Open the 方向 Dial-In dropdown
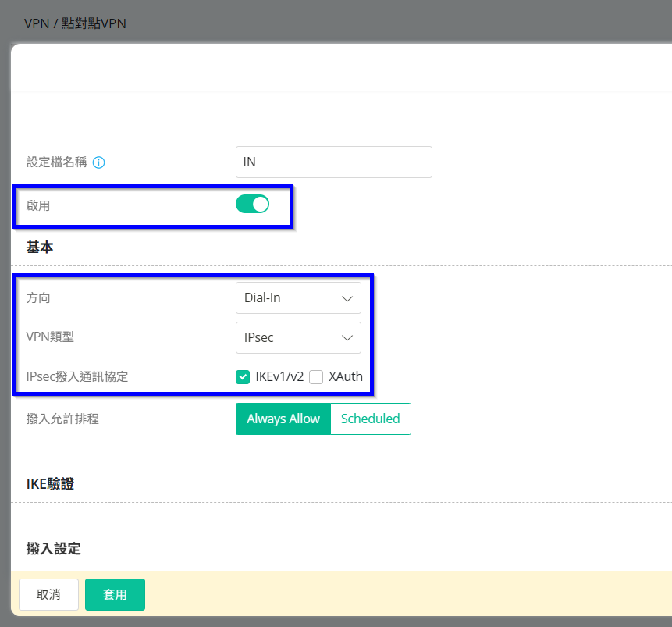The image size is (672, 627). click(x=298, y=297)
